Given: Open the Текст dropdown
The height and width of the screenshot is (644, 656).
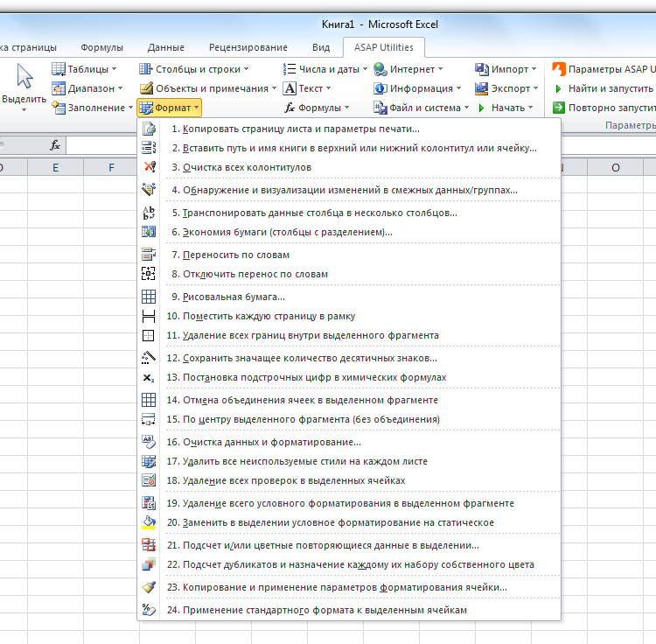Looking at the screenshot, I should point(308,88).
